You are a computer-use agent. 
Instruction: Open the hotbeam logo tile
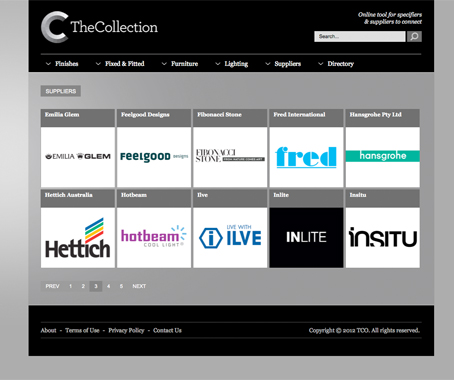[x=154, y=238]
